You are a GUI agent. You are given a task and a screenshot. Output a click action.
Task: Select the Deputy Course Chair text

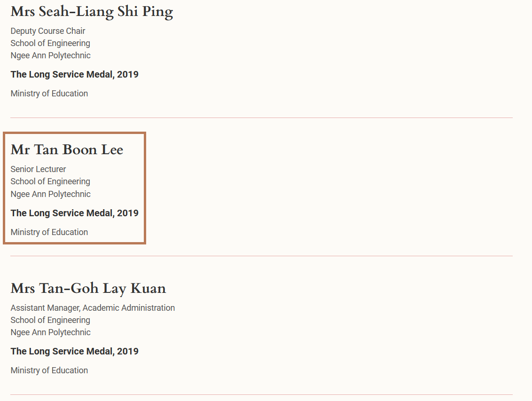48,31
